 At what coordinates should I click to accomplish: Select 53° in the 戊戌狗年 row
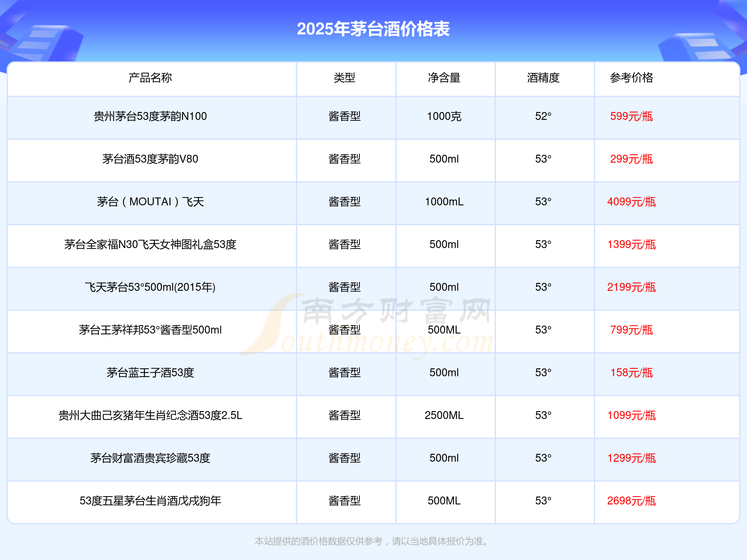[x=543, y=501]
